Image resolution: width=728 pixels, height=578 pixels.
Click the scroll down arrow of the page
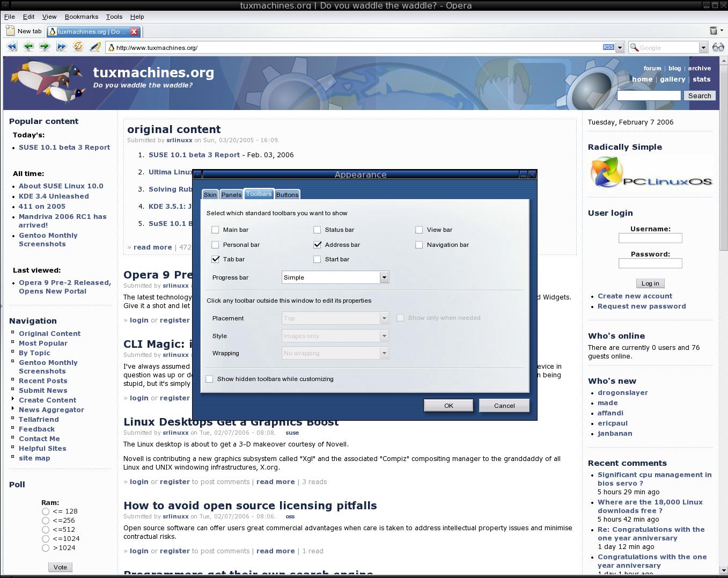pyautogui.click(x=723, y=569)
